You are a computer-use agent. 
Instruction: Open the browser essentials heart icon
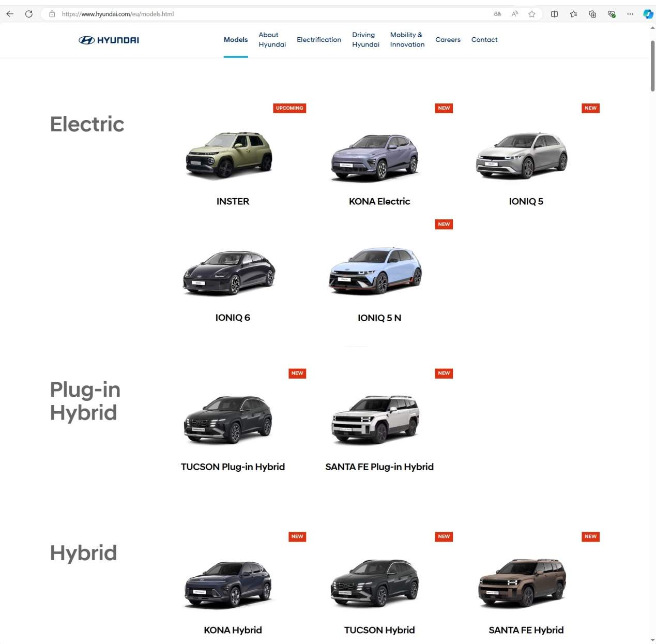612,14
